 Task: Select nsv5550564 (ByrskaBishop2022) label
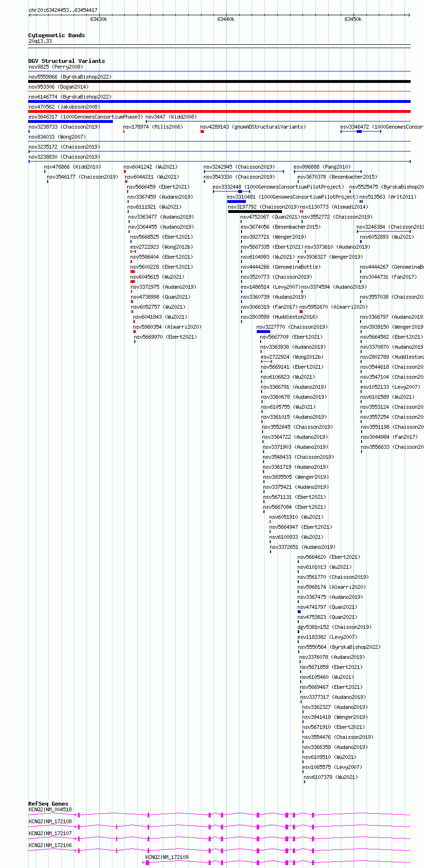tap(340, 647)
